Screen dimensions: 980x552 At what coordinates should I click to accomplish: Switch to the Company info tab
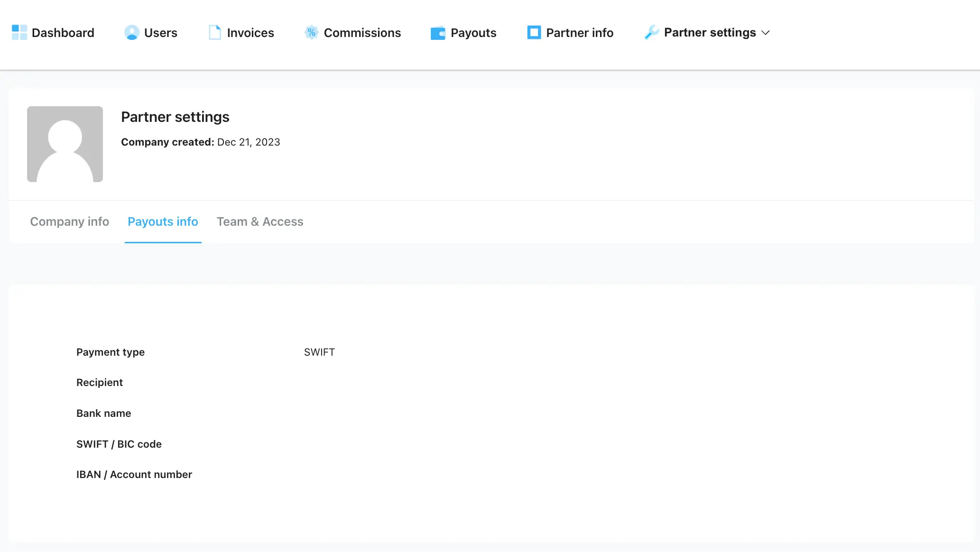coord(70,221)
